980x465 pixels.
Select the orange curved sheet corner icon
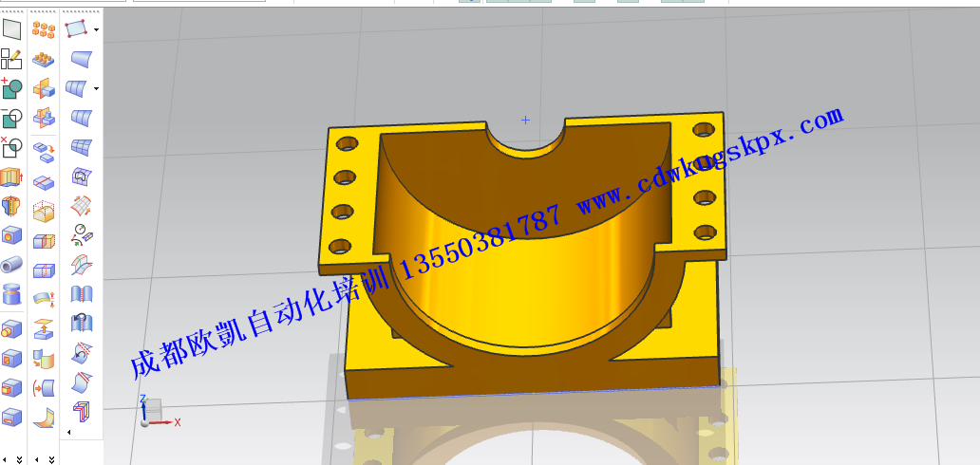44,417
